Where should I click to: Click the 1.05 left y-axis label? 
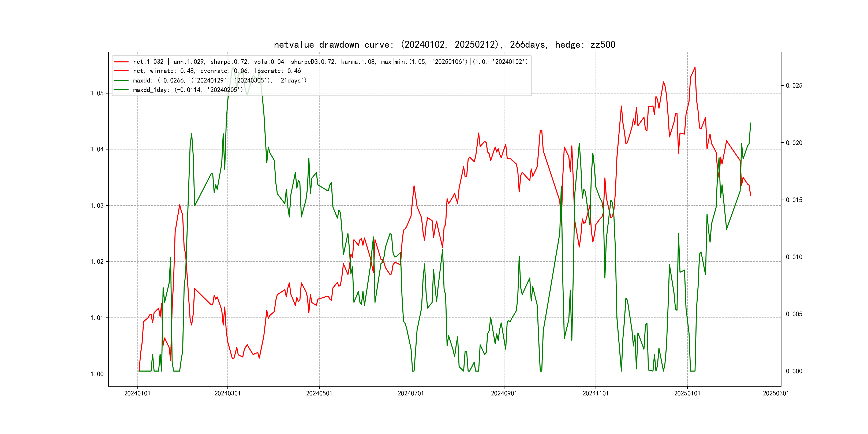pyautogui.click(x=97, y=93)
